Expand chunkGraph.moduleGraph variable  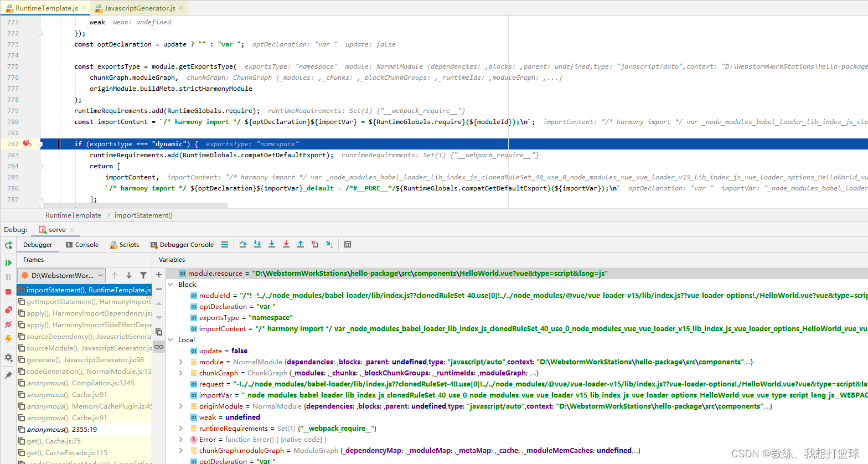181,451
